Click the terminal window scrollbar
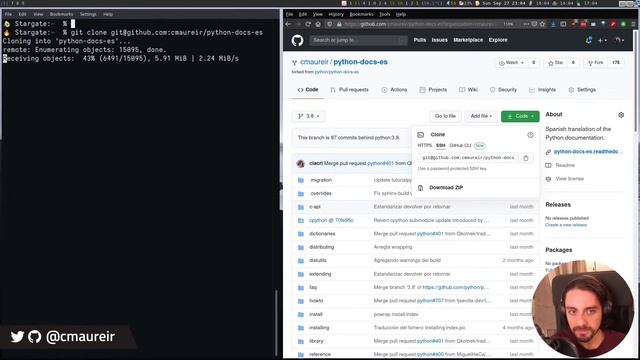The width and height of the screenshot is (640, 360). (x=276, y=322)
